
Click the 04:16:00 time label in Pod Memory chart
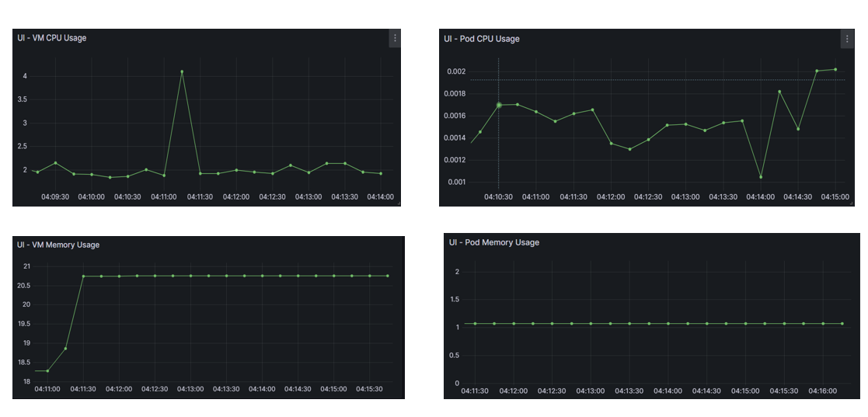click(823, 391)
